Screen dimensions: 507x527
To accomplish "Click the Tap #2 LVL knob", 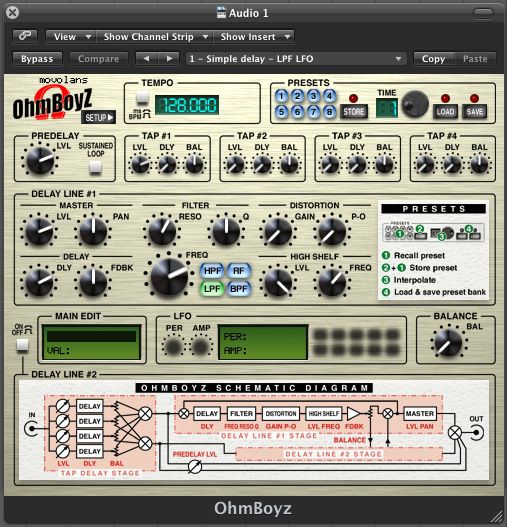I will (x=235, y=164).
